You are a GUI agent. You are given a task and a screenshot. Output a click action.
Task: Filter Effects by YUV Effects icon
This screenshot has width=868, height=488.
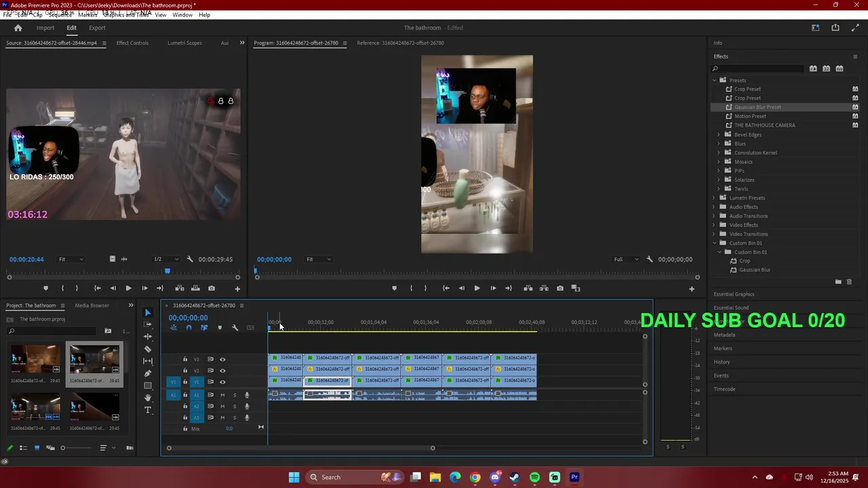tap(840, 68)
